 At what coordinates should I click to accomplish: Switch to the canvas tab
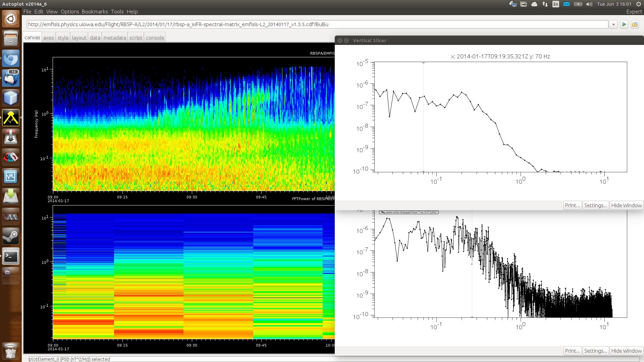click(x=32, y=38)
